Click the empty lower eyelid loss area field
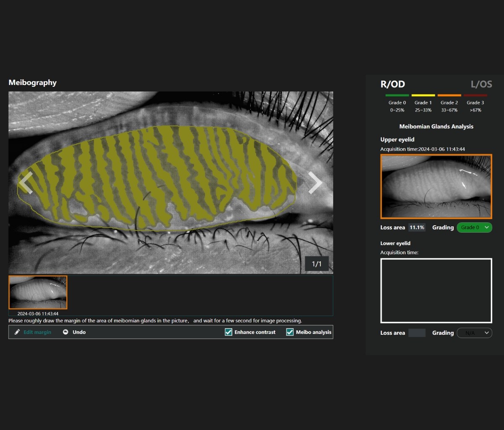This screenshot has height=430, width=504. 417,333
